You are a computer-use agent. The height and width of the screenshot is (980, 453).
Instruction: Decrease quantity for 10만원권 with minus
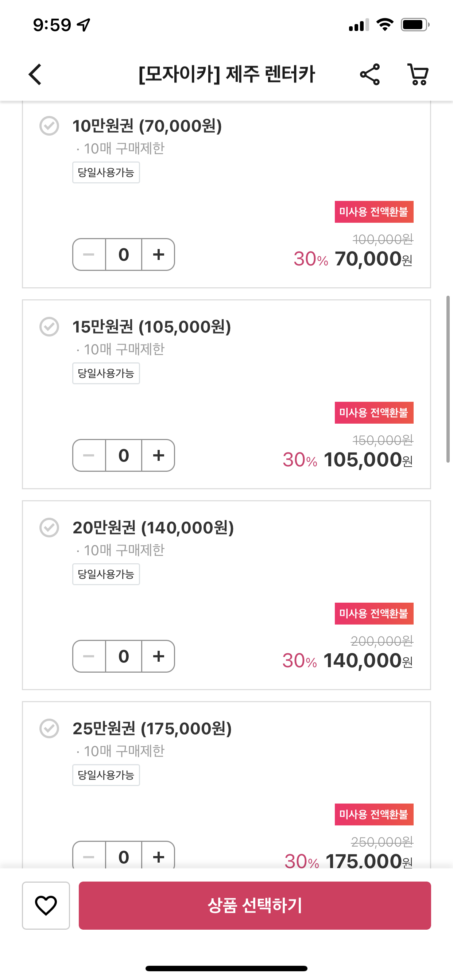pyautogui.click(x=89, y=254)
